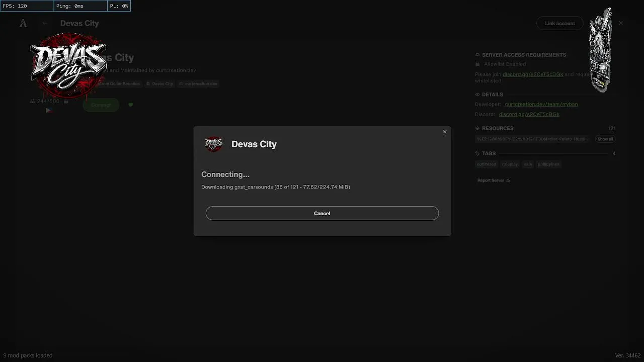The height and width of the screenshot is (362, 644).
Task: Select the "asia" tag
Action: (528, 164)
